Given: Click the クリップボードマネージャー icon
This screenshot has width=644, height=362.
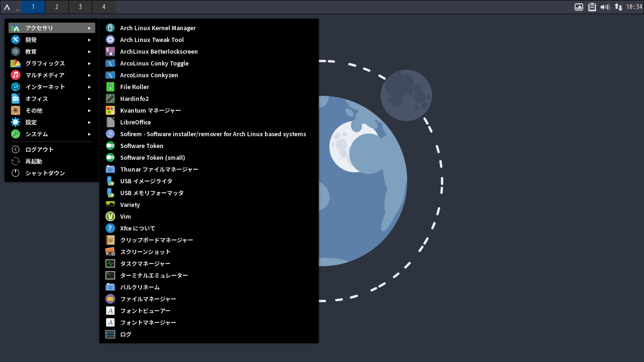Looking at the screenshot, I should pos(110,240).
